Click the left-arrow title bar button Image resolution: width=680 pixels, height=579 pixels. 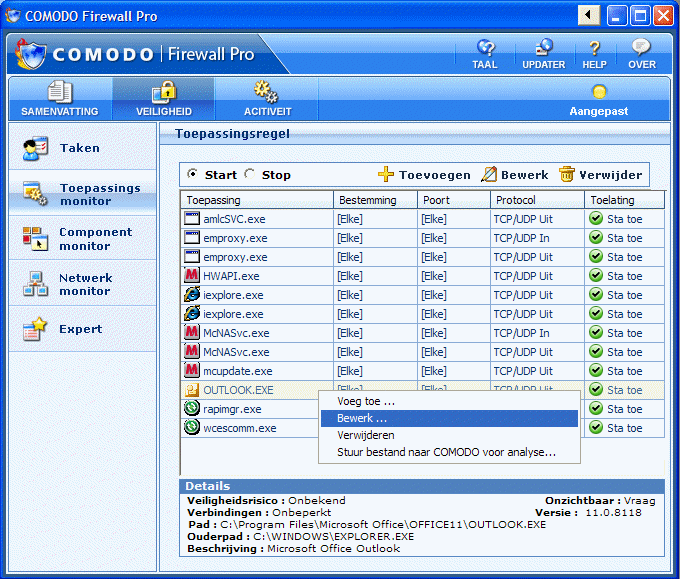(589, 16)
